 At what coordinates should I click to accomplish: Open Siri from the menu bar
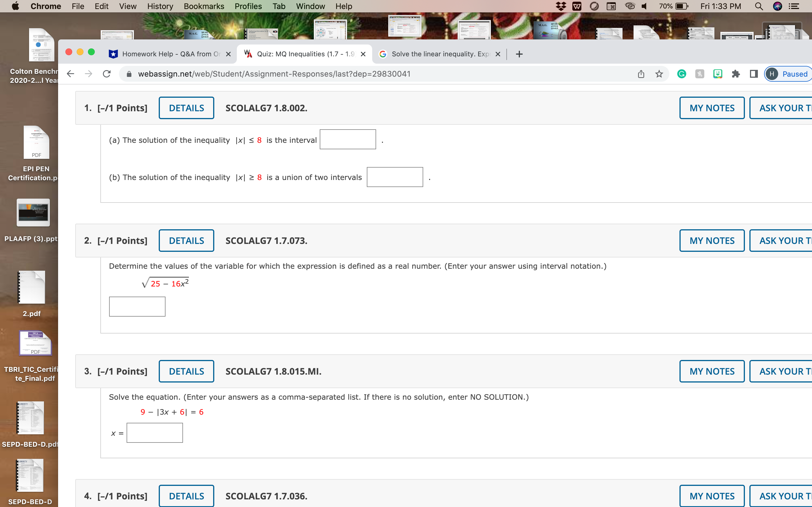(777, 6)
